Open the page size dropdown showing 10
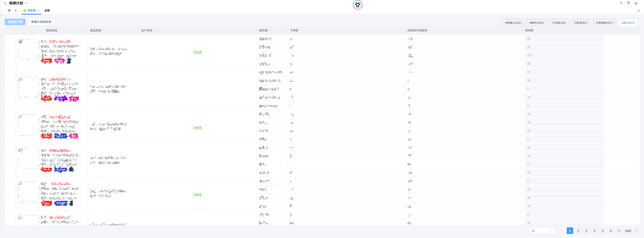 tap(542, 231)
